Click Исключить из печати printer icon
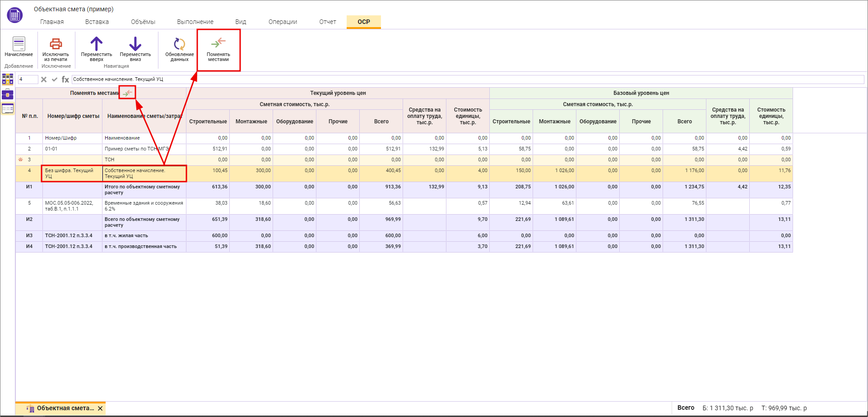Viewport: 868px width, 417px height. pyautogui.click(x=56, y=44)
